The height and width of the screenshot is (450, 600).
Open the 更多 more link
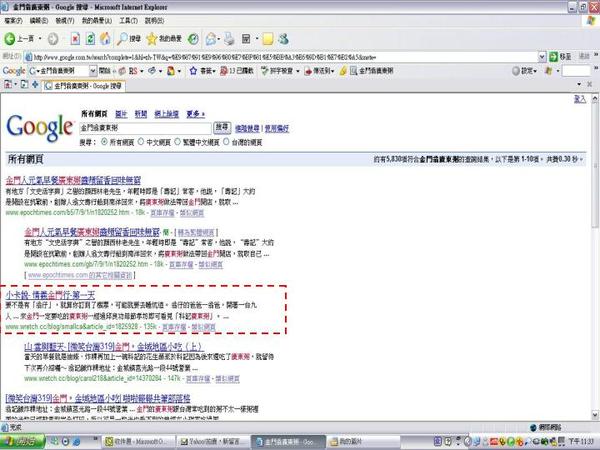[196, 114]
